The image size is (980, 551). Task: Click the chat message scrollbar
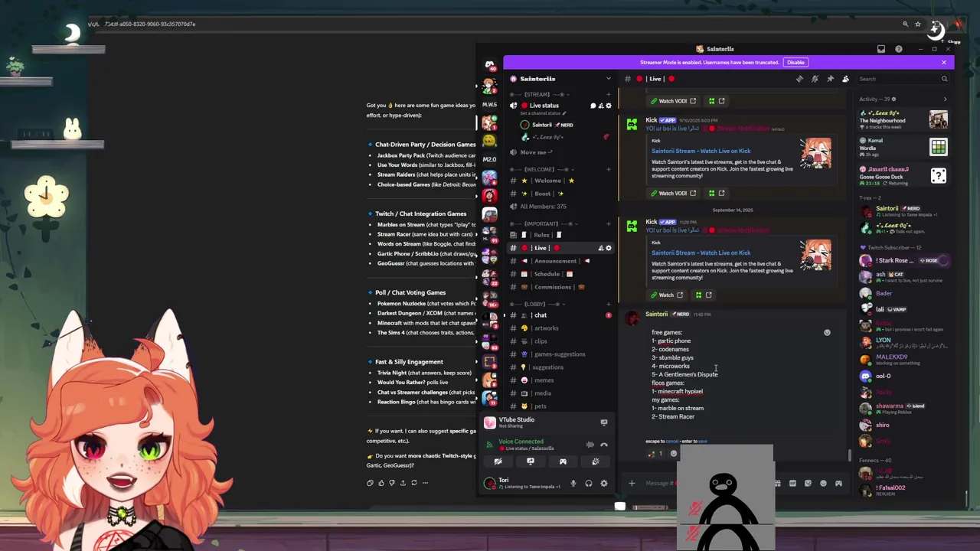click(x=849, y=455)
